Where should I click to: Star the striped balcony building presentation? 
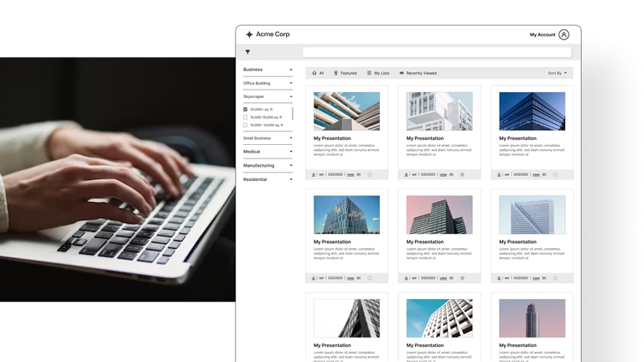pyautogui.click(x=370, y=174)
